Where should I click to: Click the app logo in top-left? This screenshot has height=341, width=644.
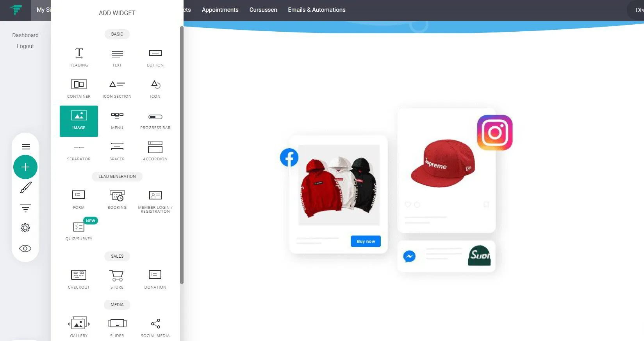16,10
